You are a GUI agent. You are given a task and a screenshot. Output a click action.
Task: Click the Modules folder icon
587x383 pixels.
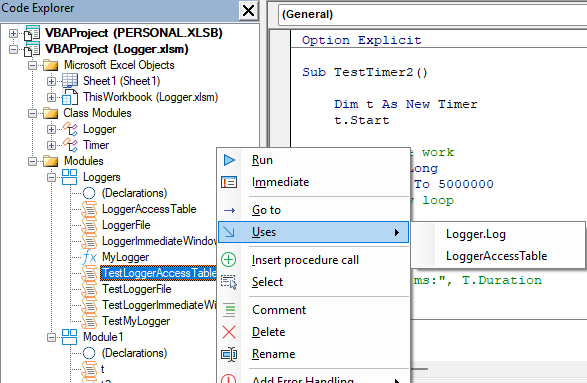(x=51, y=161)
